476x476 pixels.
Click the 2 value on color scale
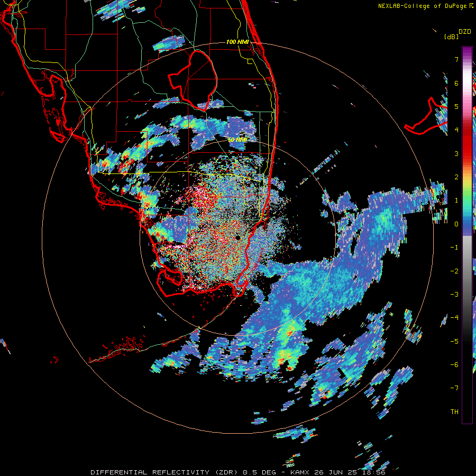(456, 177)
